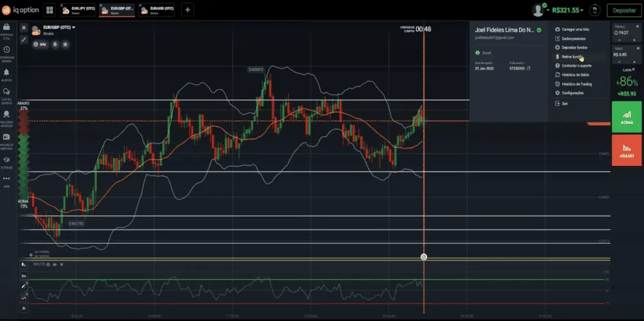The height and width of the screenshot is (321, 644).
Task: Place a green ACIMA (up) trade
Action: (x=627, y=117)
